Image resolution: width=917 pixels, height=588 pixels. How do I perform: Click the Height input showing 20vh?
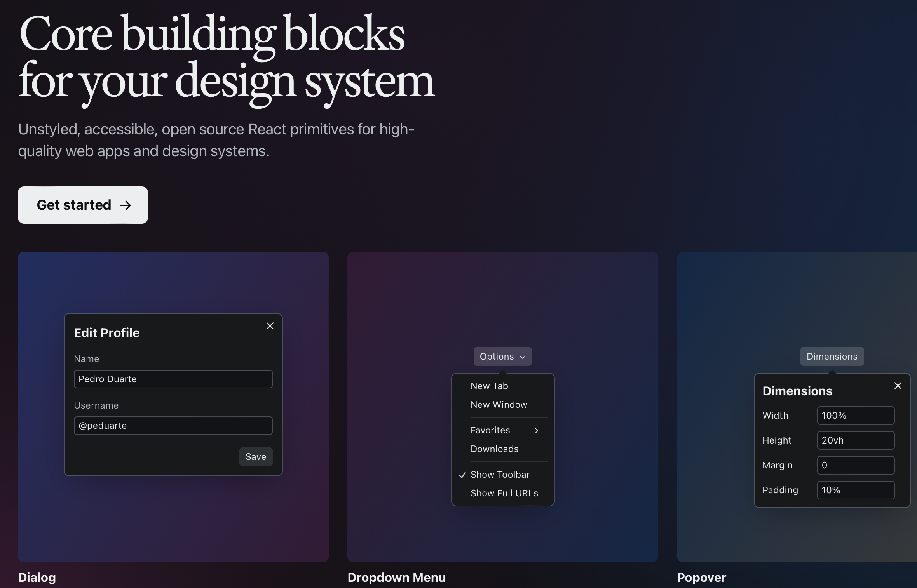click(855, 440)
